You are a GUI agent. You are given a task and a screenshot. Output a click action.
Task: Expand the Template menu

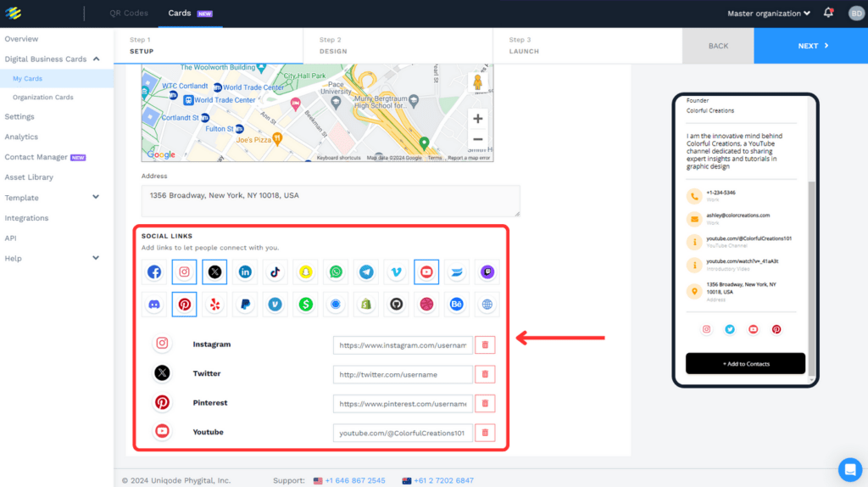pos(96,197)
